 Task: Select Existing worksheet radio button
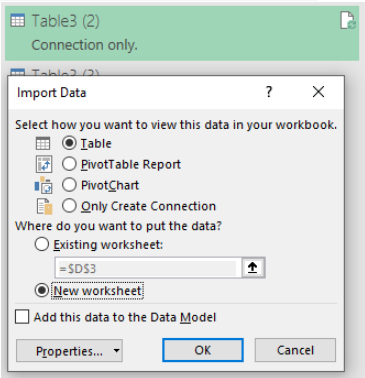[x=42, y=245]
